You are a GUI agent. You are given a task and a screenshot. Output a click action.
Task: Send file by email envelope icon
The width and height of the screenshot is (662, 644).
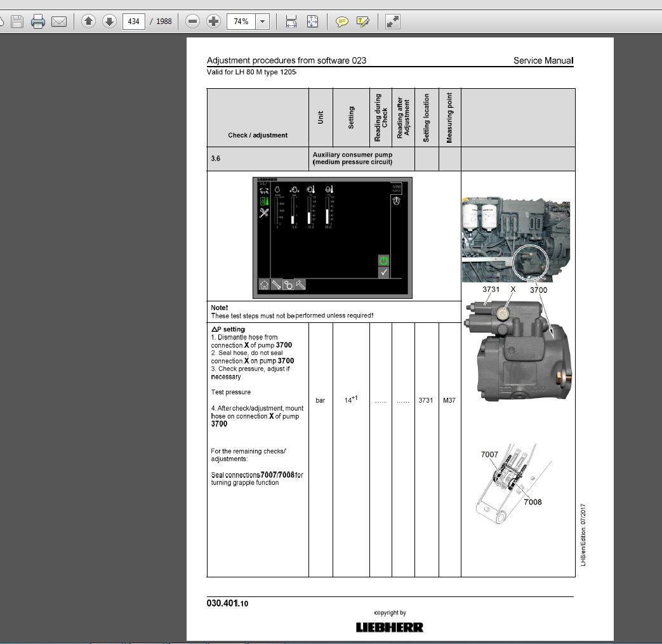[x=59, y=22]
